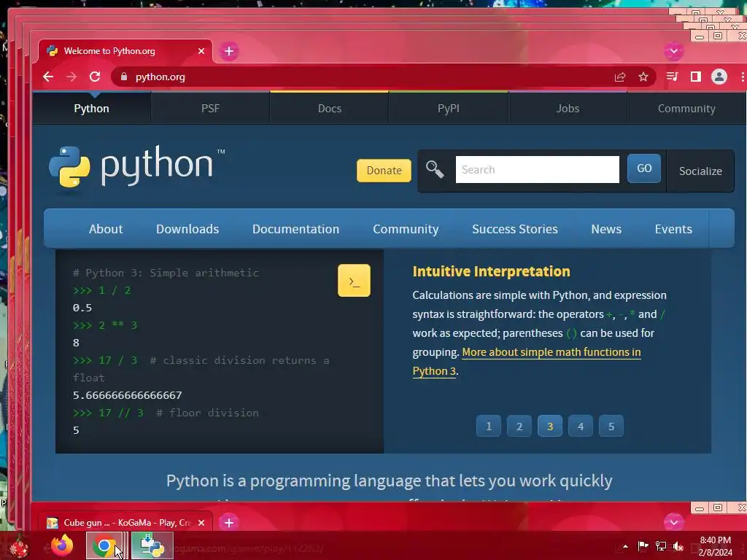747x560 pixels.
Task: Open the News menu
Action: [x=606, y=229]
